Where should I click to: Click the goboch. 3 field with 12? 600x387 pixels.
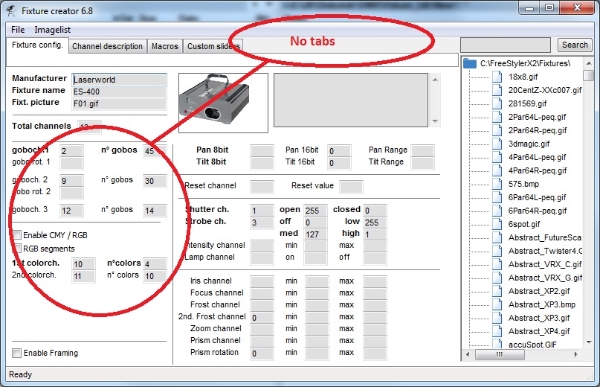(x=71, y=211)
